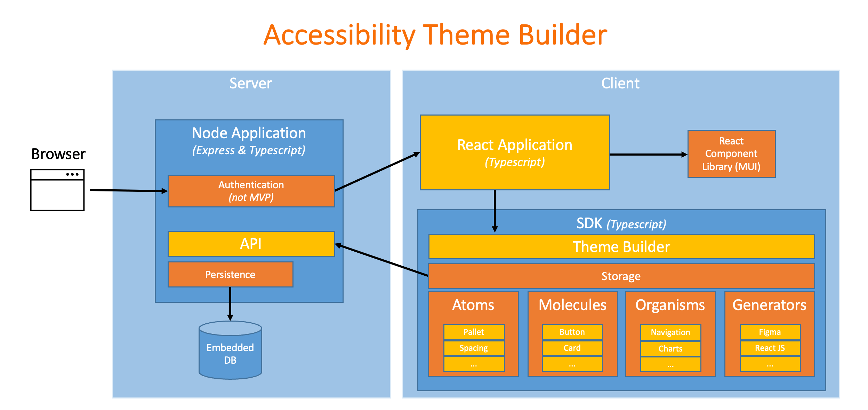Toggle the Persistence block

[230, 275]
